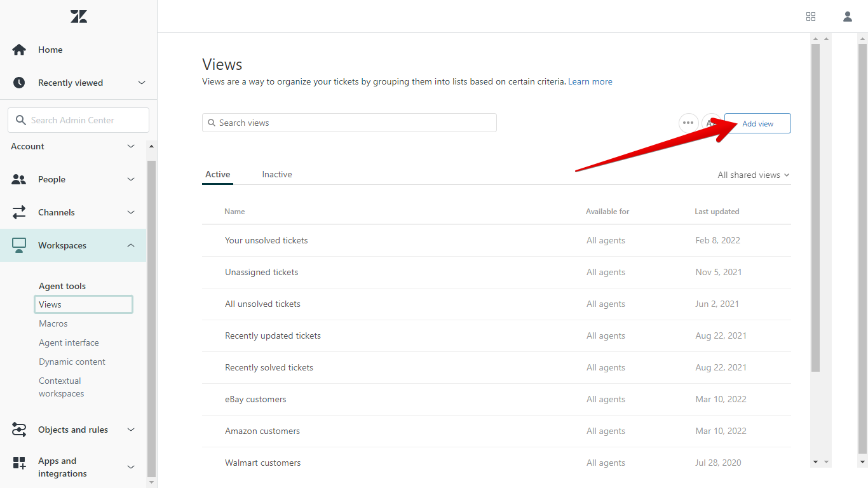Open the Recently updated tickets view
Screen dimensions: 868x488
(273, 335)
